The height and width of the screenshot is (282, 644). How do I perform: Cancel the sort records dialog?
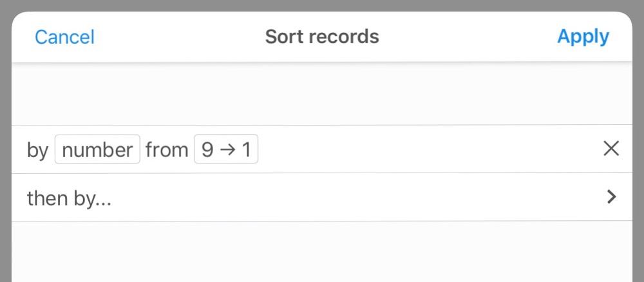(x=64, y=37)
